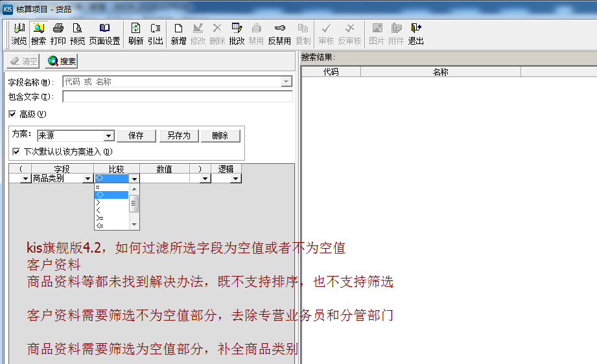The image size is (597, 364).
Task: Click the 删除 toolbar delete icon
Action: 217,34
